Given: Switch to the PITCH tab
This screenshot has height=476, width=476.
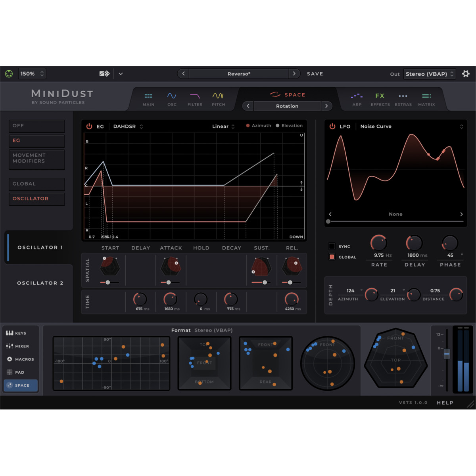Looking at the screenshot, I should [x=218, y=99].
